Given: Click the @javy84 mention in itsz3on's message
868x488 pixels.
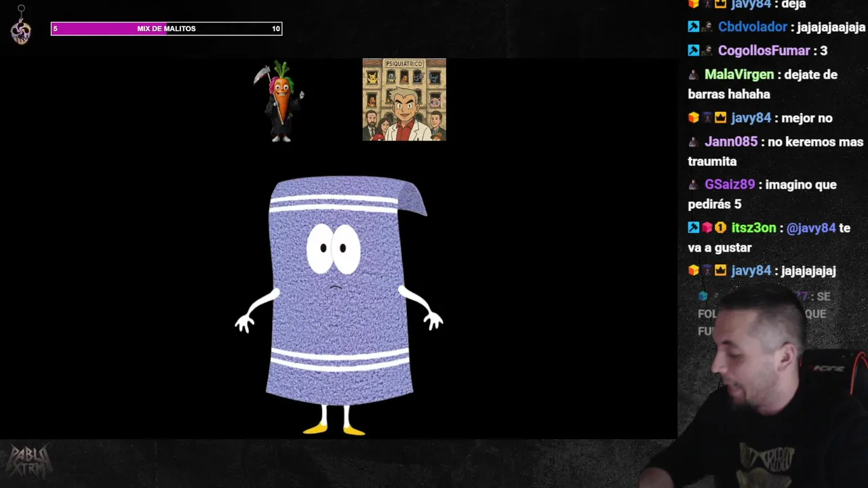Looking at the screenshot, I should pyautogui.click(x=811, y=228).
